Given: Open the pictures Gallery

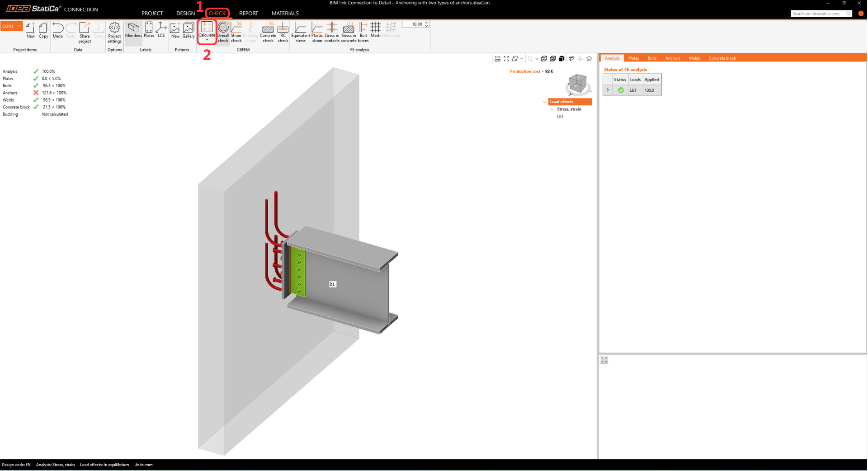Looking at the screenshot, I should [x=189, y=30].
